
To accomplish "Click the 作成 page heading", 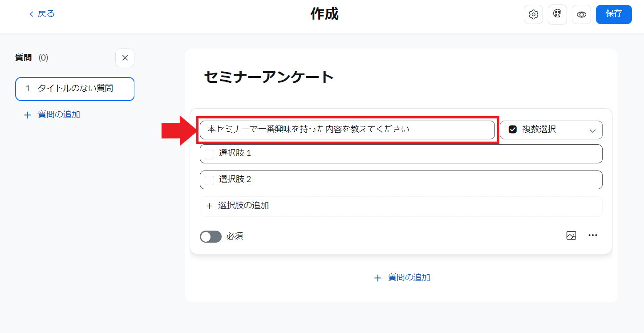I will pyautogui.click(x=324, y=14).
